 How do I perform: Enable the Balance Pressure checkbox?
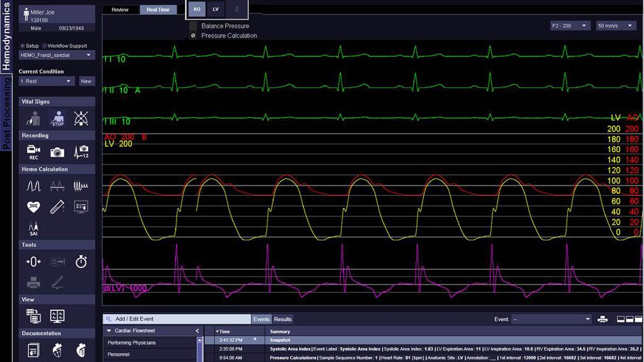(x=193, y=26)
